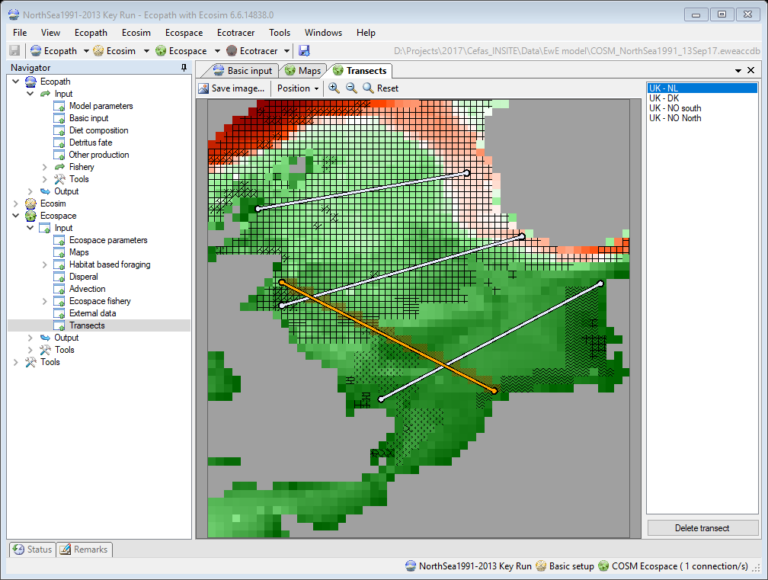The image size is (768, 580).
Task: Open the Remarks tab at bottom
Action: pos(85,549)
